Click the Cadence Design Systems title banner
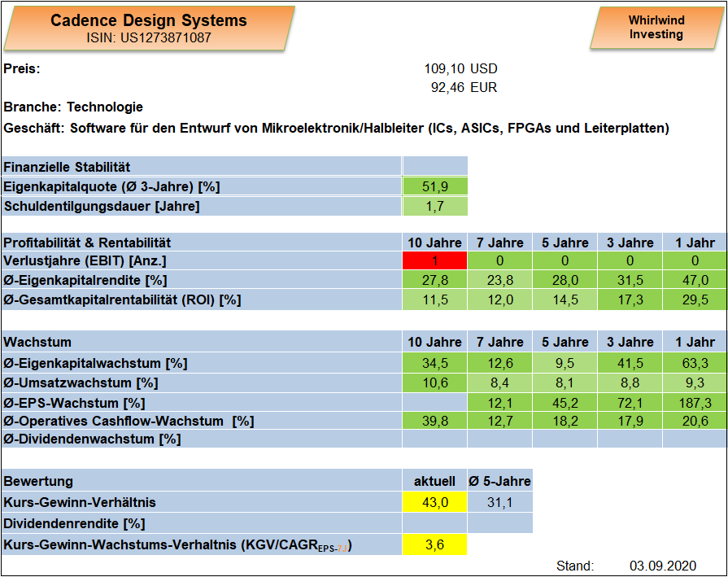The height and width of the screenshot is (577, 728). [x=149, y=28]
